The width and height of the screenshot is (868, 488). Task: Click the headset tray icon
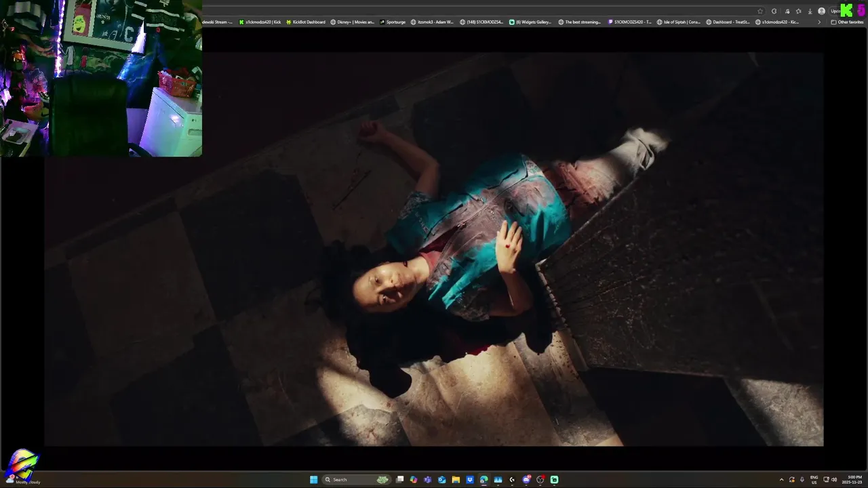792,480
